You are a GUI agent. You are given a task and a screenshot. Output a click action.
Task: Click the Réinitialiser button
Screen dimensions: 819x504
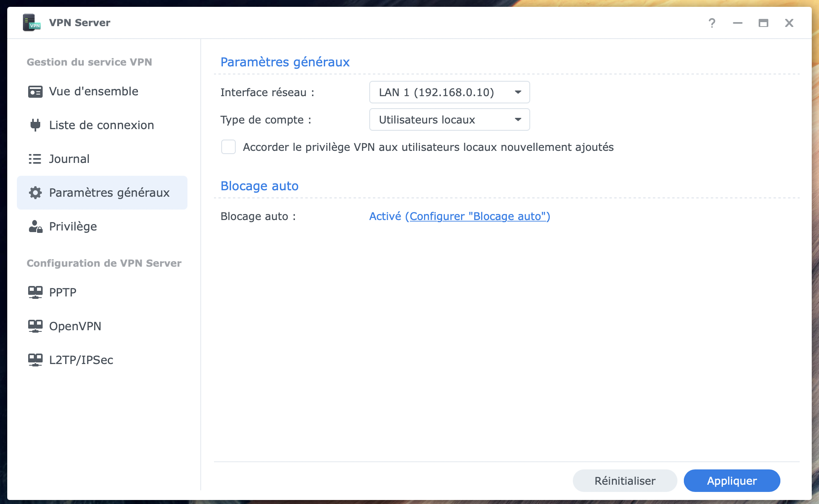(x=625, y=481)
